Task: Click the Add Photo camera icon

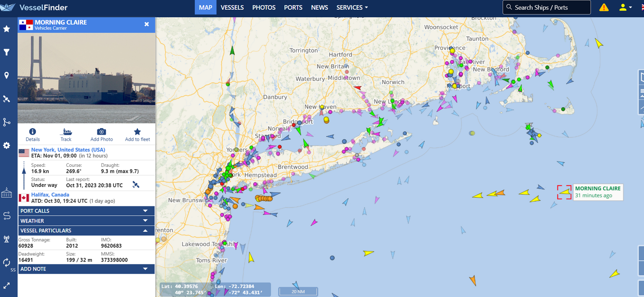Action: (x=101, y=135)
